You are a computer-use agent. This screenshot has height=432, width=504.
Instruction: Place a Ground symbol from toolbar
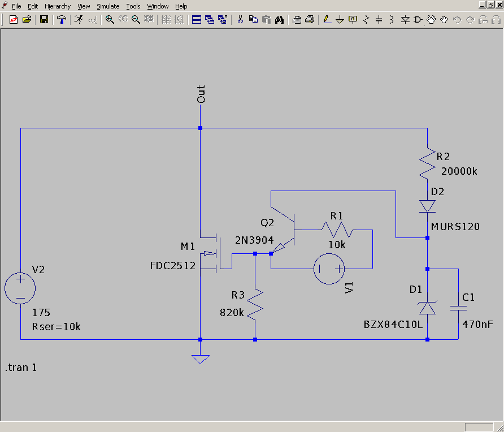pos(340,20)
